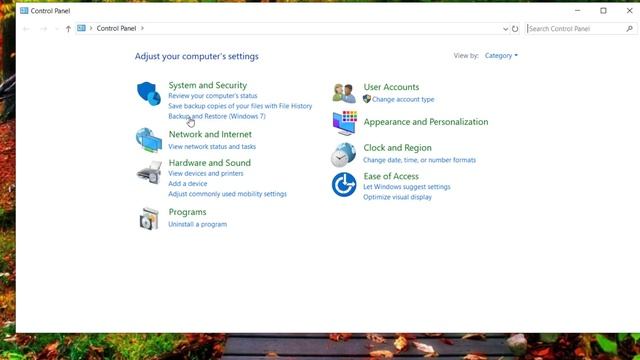Click Optimize visual display link
Viewport: 640px width, 360px height.
[x=398, y=197]
